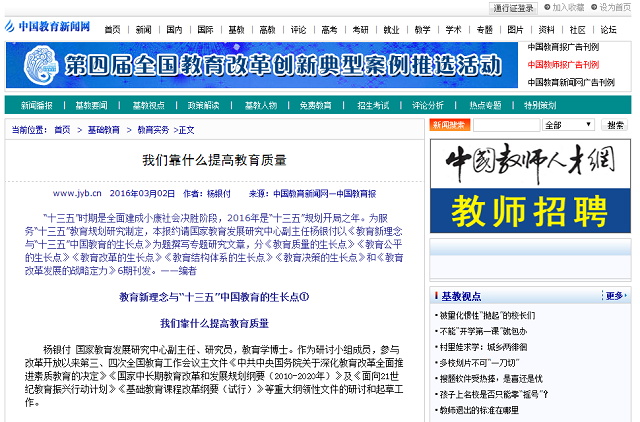
Task: Open the 高考 top navigation item
Action: [x=329, y=30]
